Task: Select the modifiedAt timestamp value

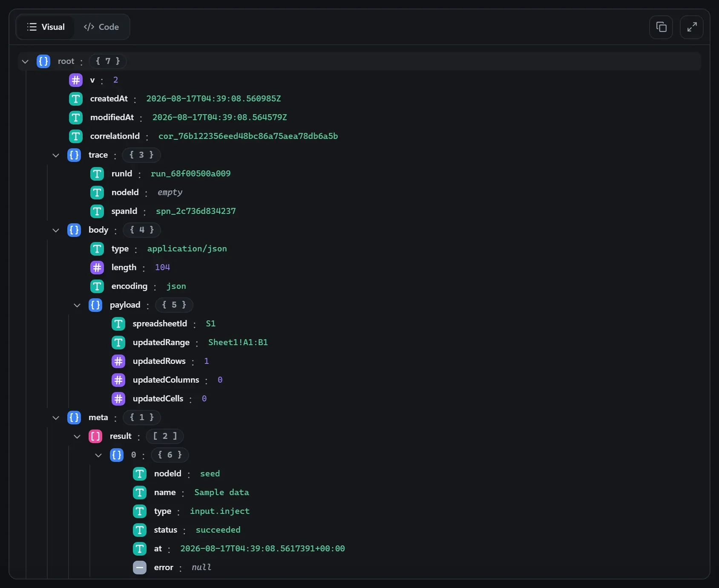Action: coord(220,118)
